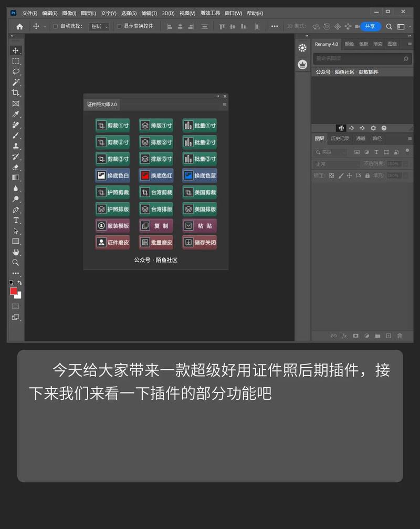Open the Edit Toolbar three-dots icon
This screenshot has height=529, width=420.
16,273
